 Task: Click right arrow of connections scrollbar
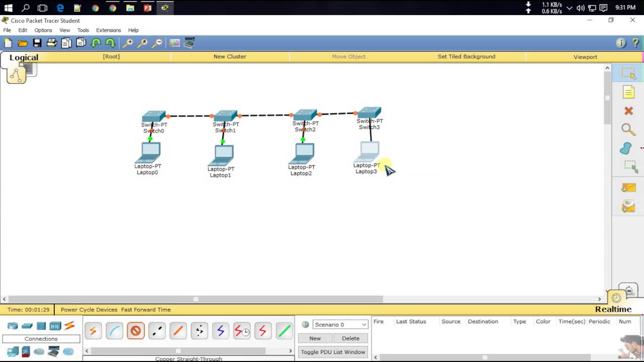coord(290,350)
